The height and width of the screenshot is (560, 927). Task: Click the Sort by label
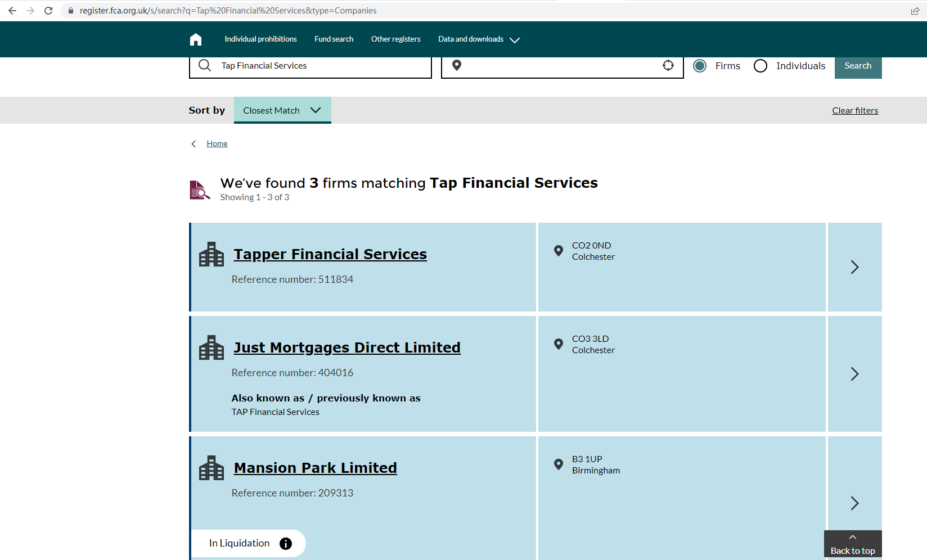[207, 111]
